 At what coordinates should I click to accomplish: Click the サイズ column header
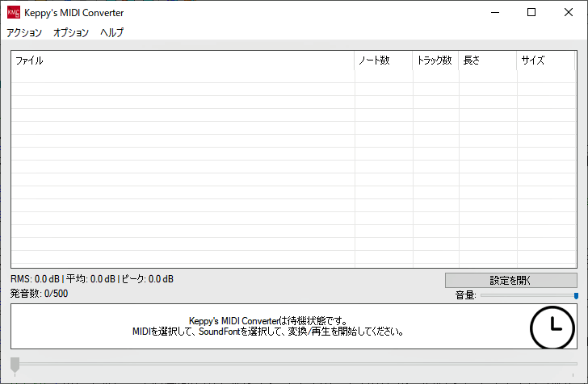click(x=546, y=61)
